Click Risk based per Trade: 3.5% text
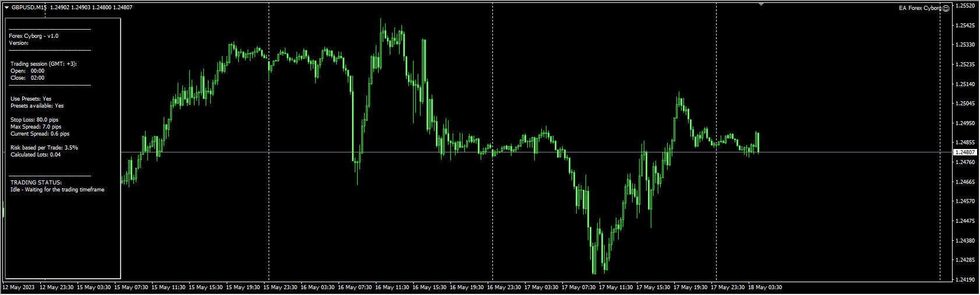The height and width of the screenshot is (295, 980). pos(44,148)
